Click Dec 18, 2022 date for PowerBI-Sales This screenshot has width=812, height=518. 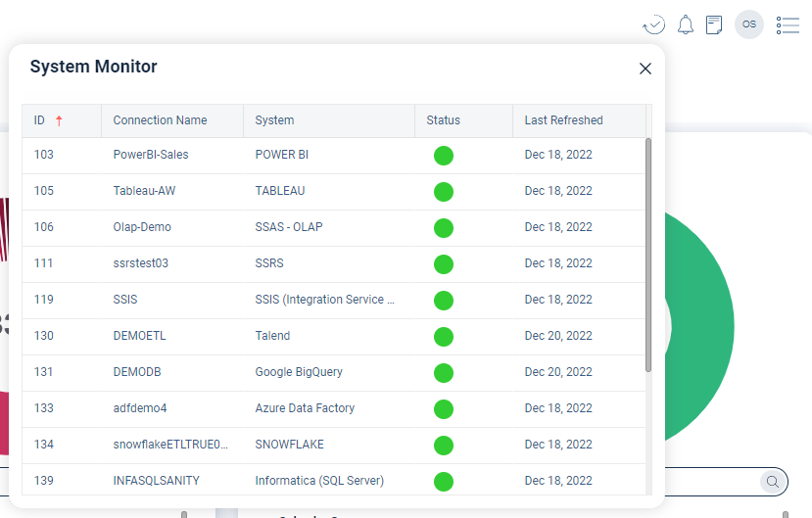[558, 154]
